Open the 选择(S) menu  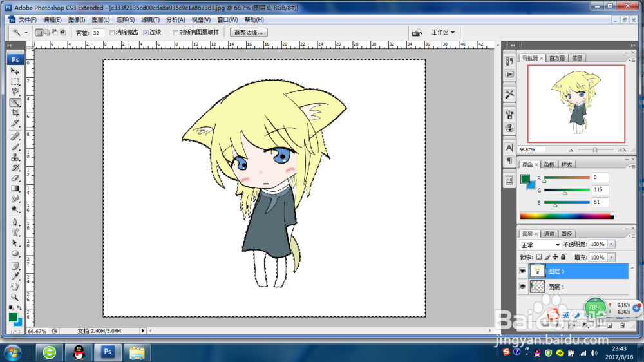click(126, 20)
